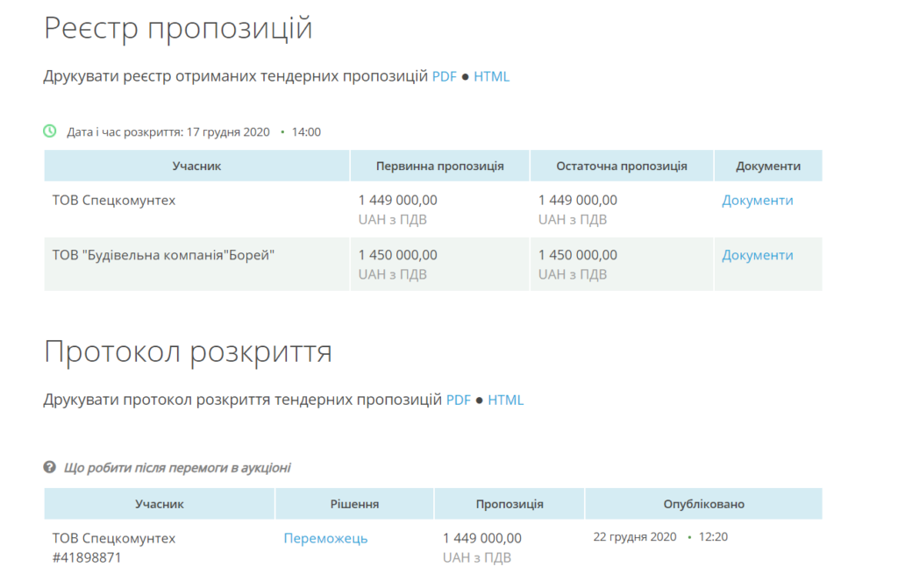
Task: Click the green clock icon beside opening date
Action: pyautogui.click(x=50, y=131)
